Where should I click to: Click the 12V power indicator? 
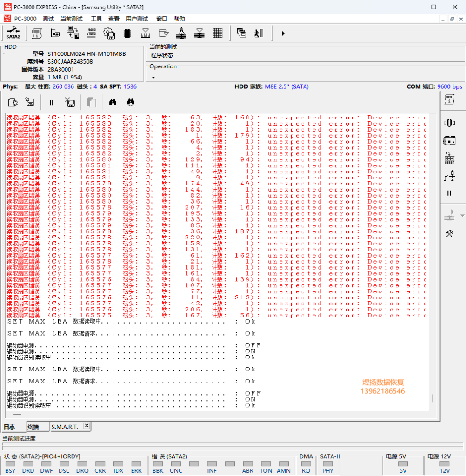point(445,463)
